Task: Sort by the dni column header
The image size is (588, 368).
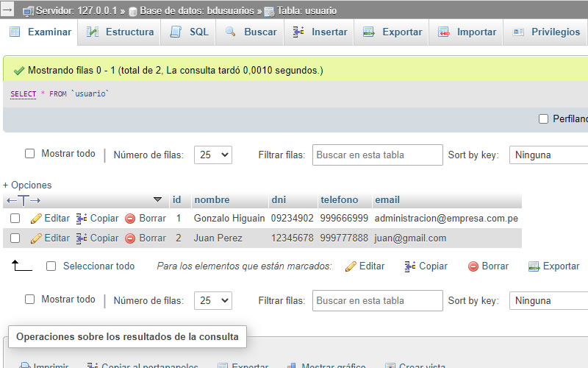Action: tap(279, 199)
